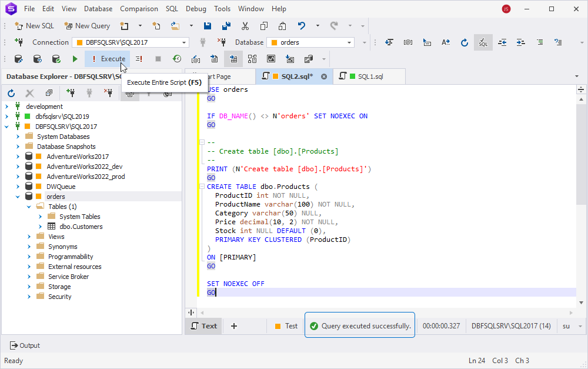Screen dimensions: 588x369
Task: Click the vertical scrollbar thumb in editor
Action: coord(582,154)
